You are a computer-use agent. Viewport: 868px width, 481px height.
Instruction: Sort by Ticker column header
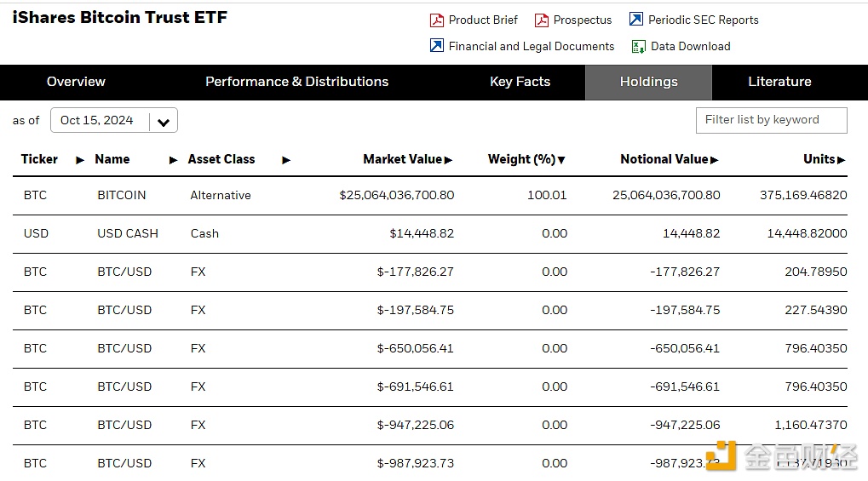[x=39, y=159]
